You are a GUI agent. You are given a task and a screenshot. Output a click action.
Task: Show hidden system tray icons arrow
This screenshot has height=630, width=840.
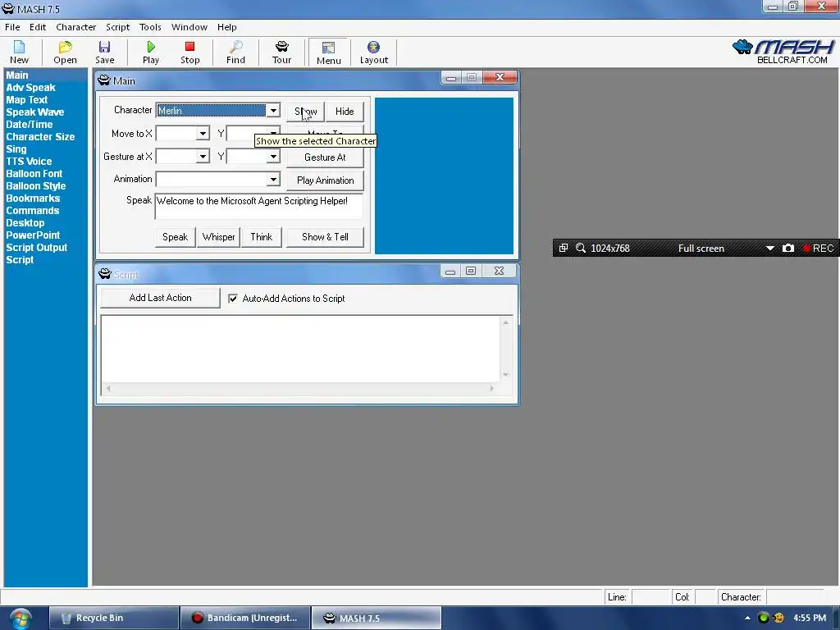(747, 619)
